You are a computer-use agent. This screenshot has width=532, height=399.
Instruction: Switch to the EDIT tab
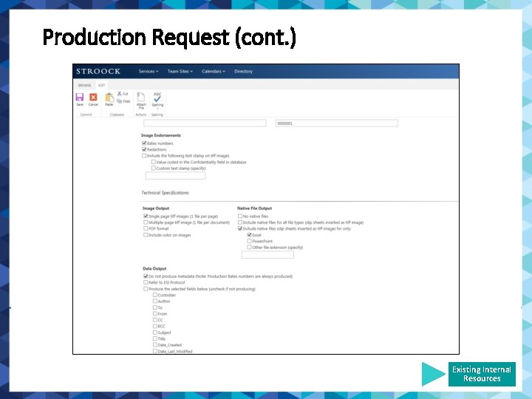point(101,85)
